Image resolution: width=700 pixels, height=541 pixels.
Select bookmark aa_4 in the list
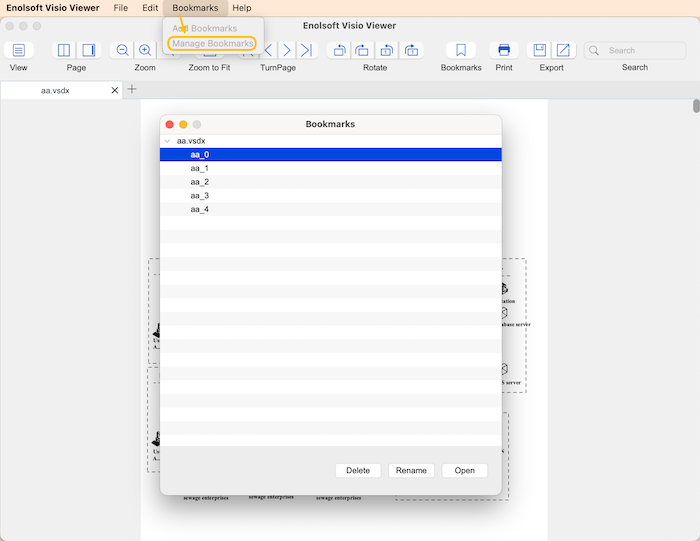pos(200,210)
